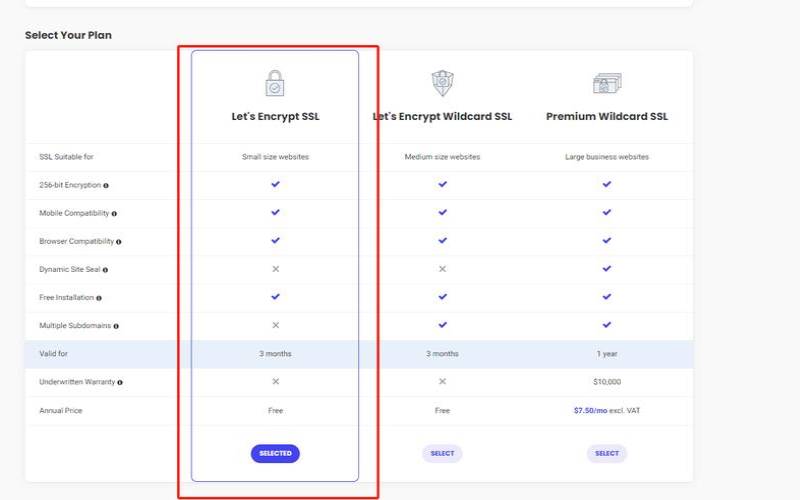This screenshot has width=800, height=500.
Task: Click the info icon beside Mobile Compatibility
Action: click(115, 213)
